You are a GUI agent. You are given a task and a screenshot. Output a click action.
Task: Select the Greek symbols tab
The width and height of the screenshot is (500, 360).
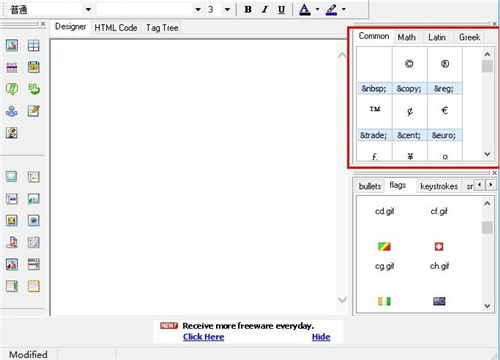(x=469, y=37)
